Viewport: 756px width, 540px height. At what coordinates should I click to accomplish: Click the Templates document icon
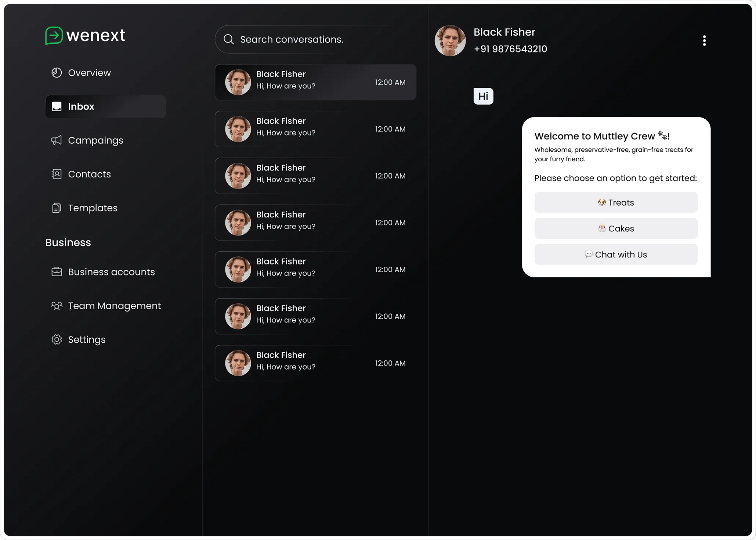(57, 208)
